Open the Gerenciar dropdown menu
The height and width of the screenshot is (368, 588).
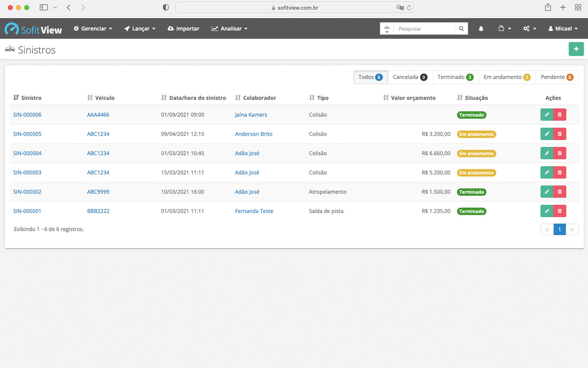(93, 29)
